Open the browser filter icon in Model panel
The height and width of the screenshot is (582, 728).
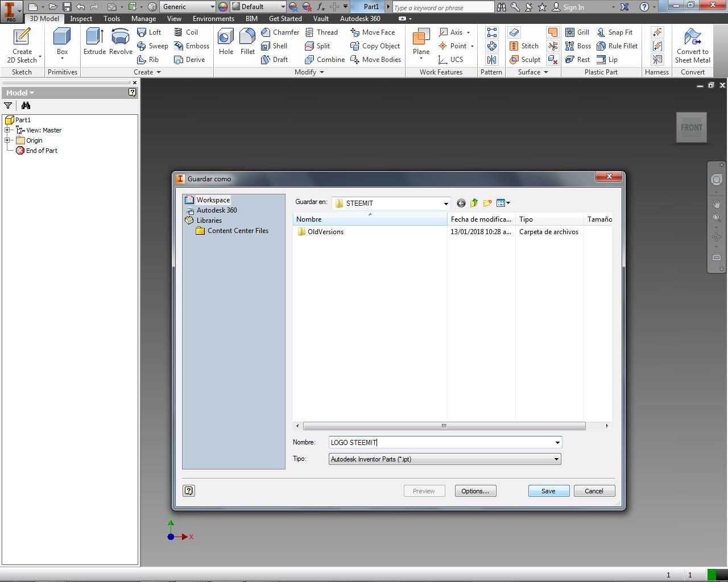tap(8, 106)
